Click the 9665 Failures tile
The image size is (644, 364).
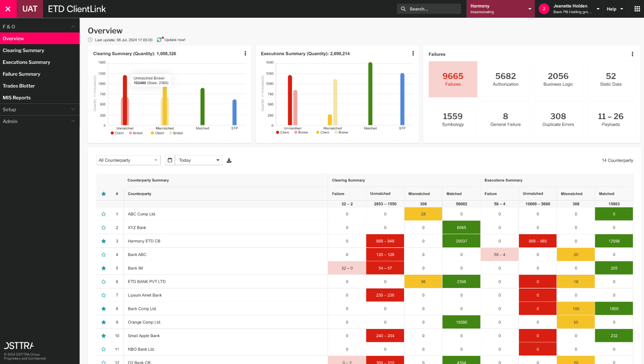click(453, 79)
